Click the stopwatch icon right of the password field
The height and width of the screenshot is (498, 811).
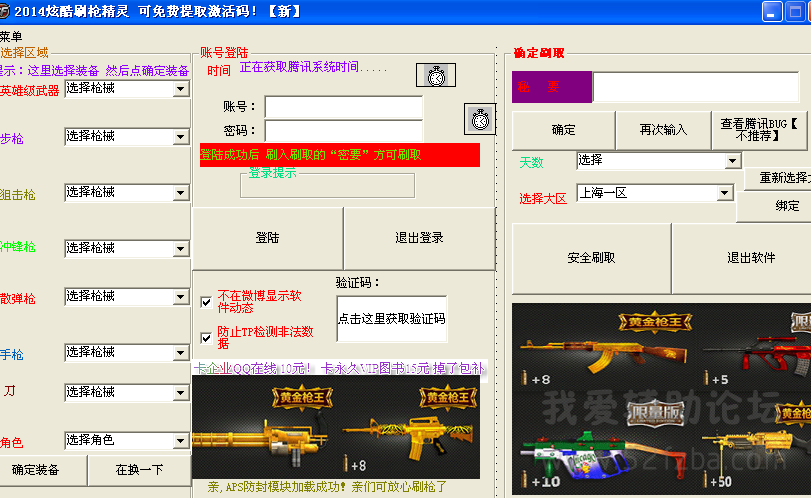480,119
